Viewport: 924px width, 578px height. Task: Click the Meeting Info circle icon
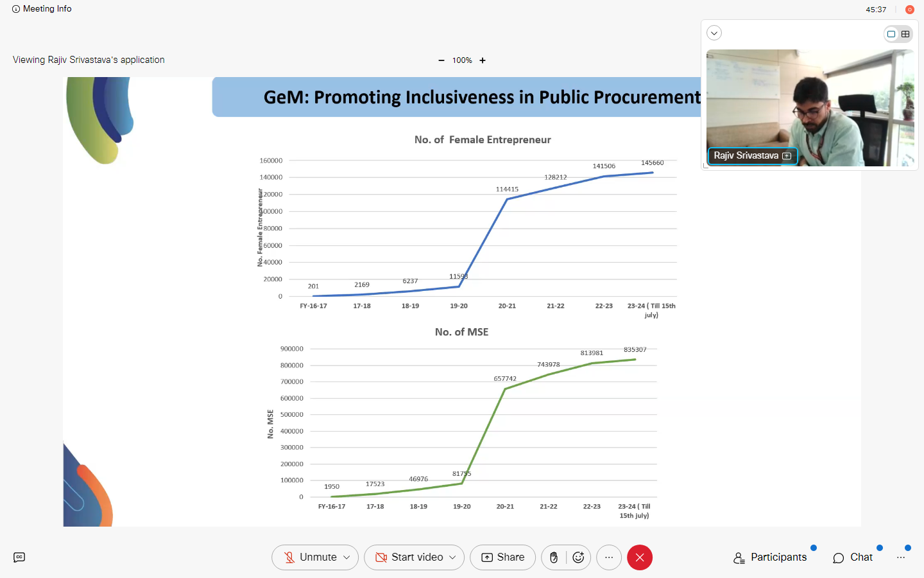coord(16,9)
